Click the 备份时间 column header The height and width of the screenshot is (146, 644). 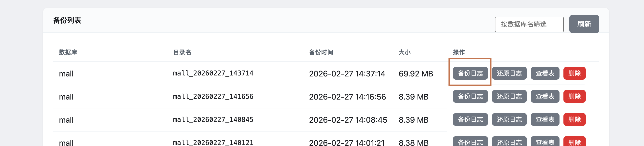(321, 52)
